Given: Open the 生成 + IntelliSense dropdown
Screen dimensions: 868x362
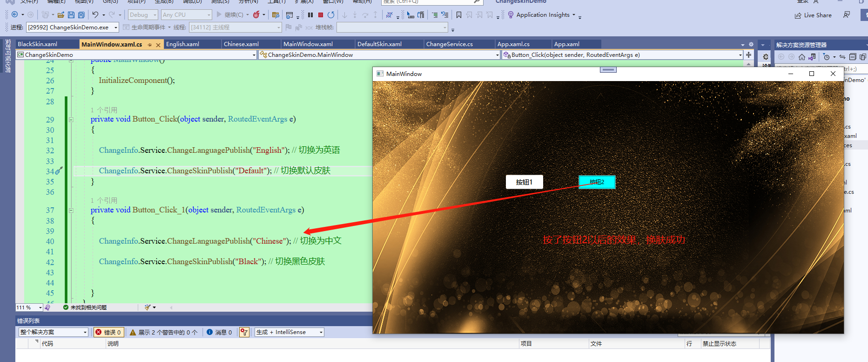Looking at the screenshot, I should click(x=289, y=332).
